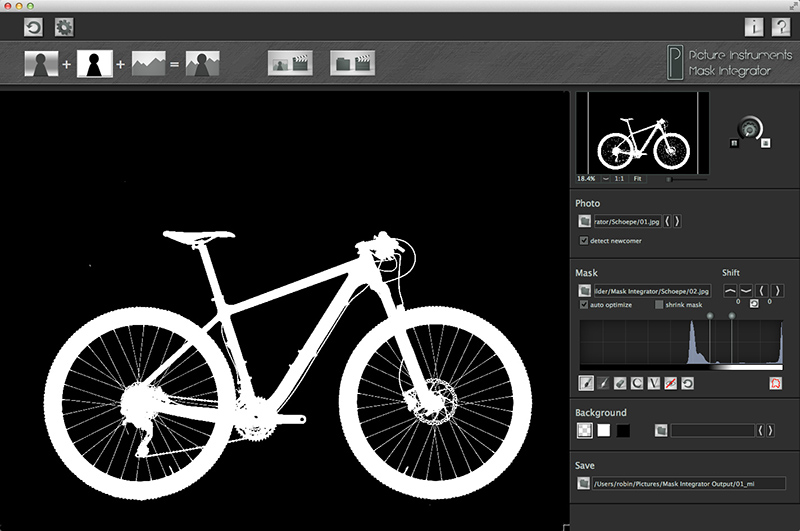Shift the mask upward arrow
800x531 pixels.
[729, 290]
